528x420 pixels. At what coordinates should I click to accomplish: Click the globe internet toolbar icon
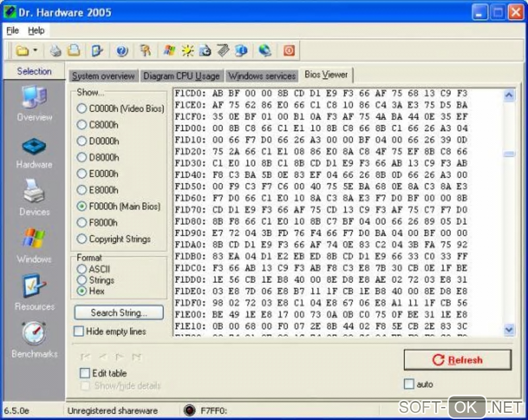point(265,51)
